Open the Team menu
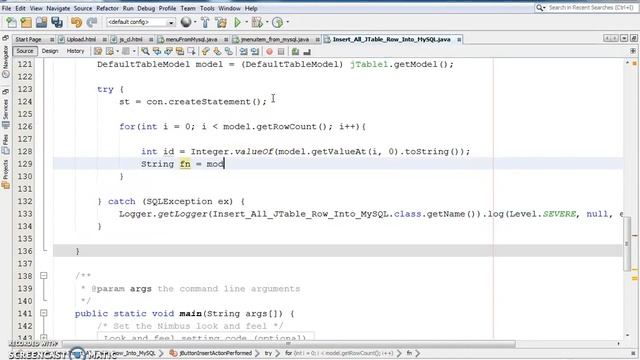Image resolution: width=640 pixels, height=360 pixels. (x=188, y=8)
